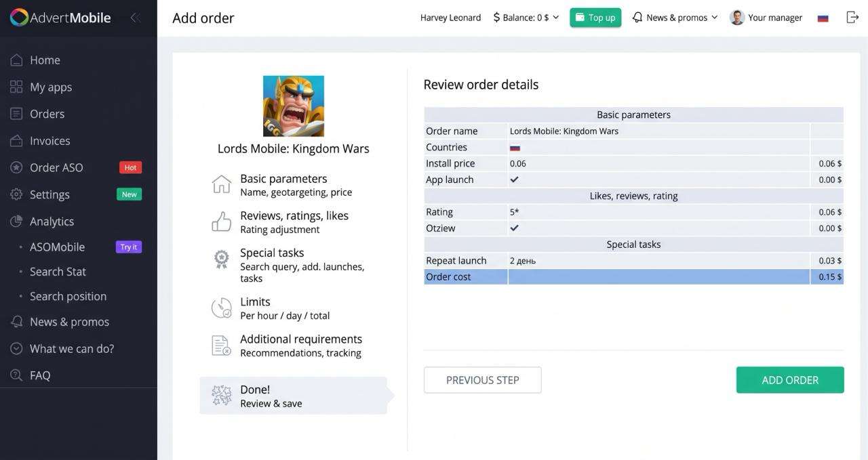
Task: Click the PREVIOUS STEP button
Action: [x=483, y=380]
